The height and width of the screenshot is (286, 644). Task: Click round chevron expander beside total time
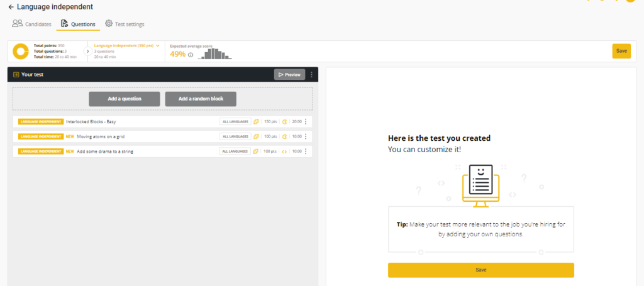click(x=87, y=52)
